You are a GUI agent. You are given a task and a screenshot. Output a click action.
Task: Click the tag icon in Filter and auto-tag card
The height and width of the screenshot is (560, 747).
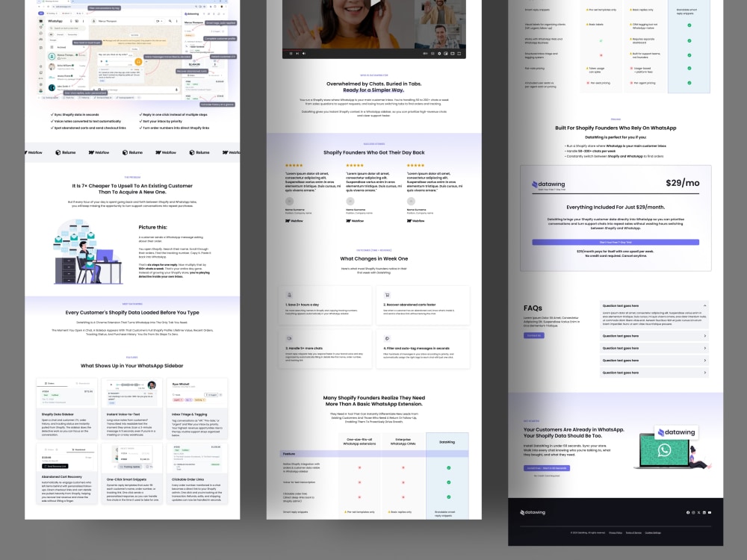pos(387,338)
